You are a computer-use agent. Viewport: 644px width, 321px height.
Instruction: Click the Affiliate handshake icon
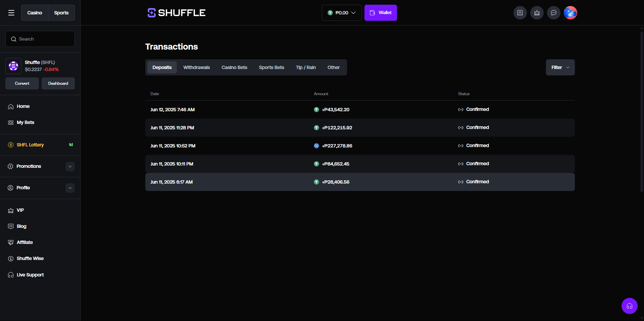[x=11, y=242]
